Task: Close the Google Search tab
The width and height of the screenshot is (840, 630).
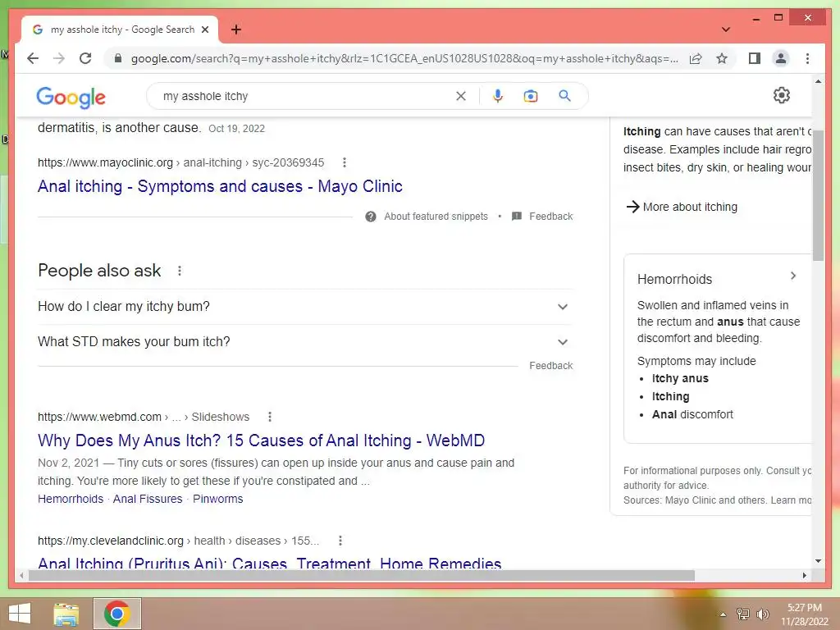Action: [204, 30]
